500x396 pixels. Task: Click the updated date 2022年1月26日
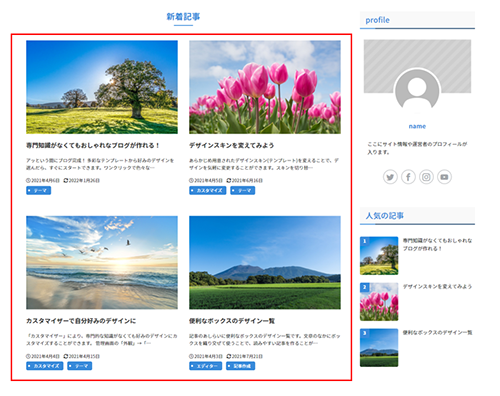[x=84, y=180]
